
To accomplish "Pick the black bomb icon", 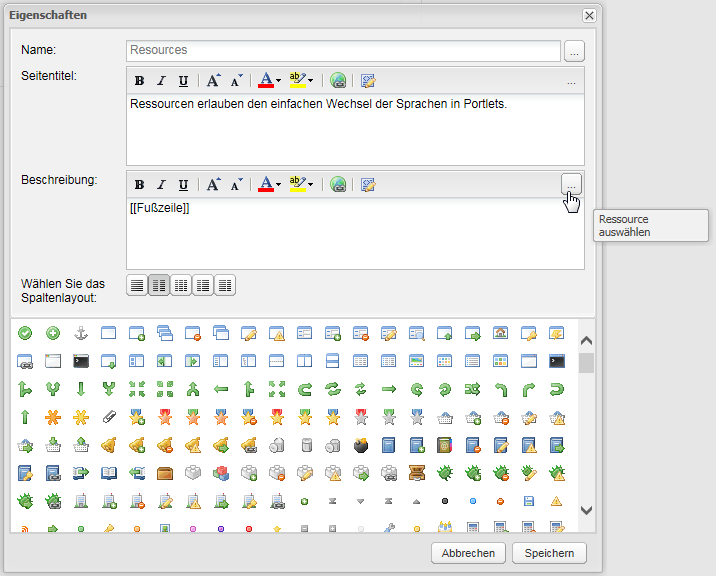I will point(361,445).
